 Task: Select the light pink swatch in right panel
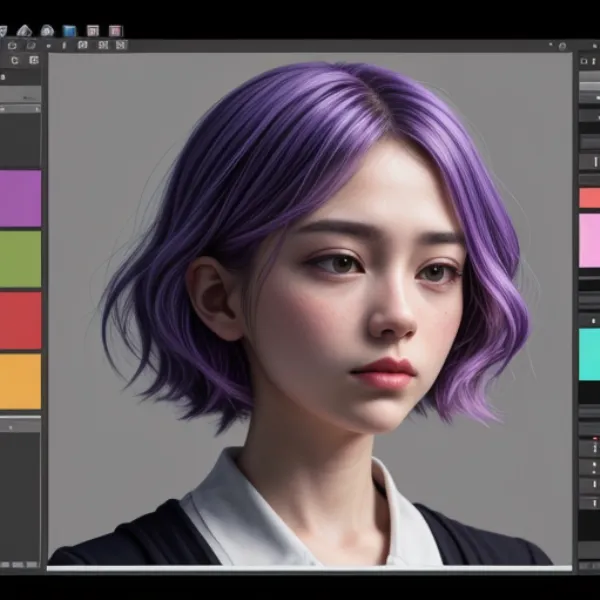click(589, 240)
